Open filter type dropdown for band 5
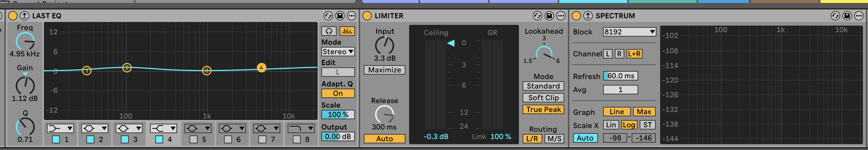Image resolution: width=868 pixels, height=150 pixels. tap(198, 128)
